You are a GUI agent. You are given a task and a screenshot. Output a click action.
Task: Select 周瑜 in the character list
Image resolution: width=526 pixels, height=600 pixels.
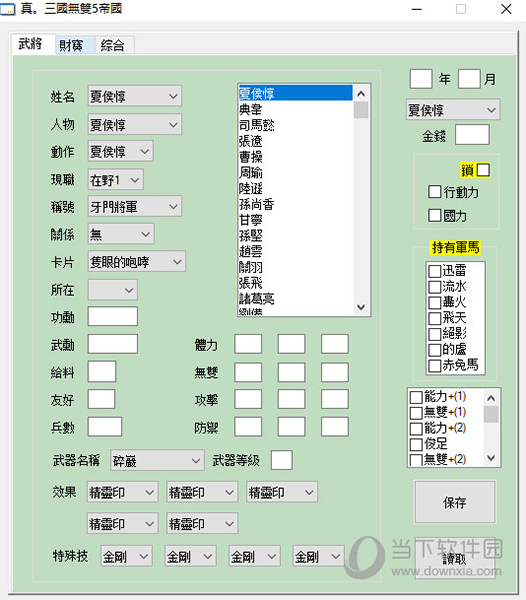coord(295,172)
